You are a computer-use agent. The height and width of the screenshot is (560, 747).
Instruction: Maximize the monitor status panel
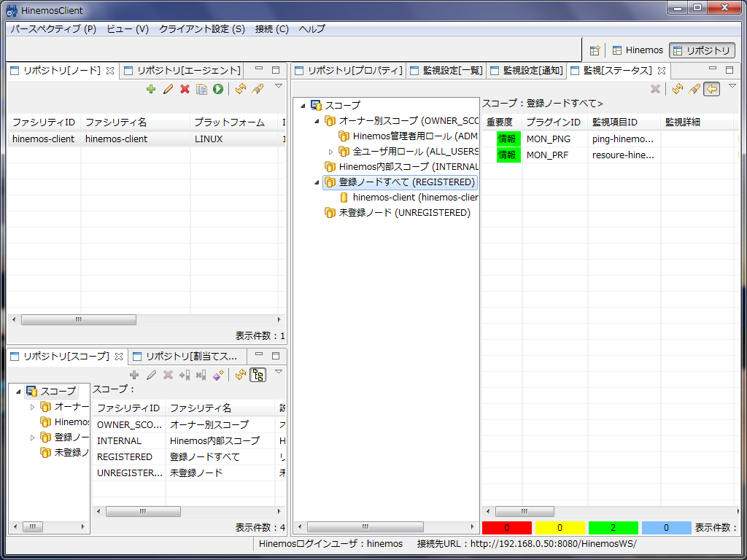(x=729, y=70)
